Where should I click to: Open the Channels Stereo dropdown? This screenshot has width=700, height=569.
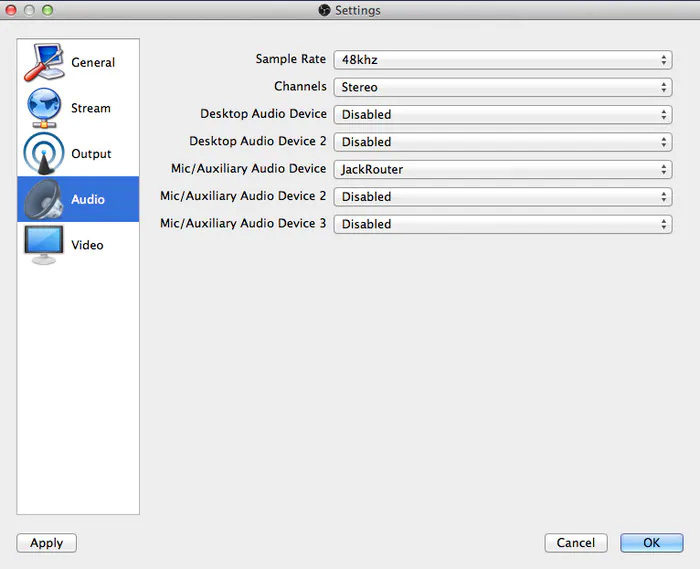(503, 87)
